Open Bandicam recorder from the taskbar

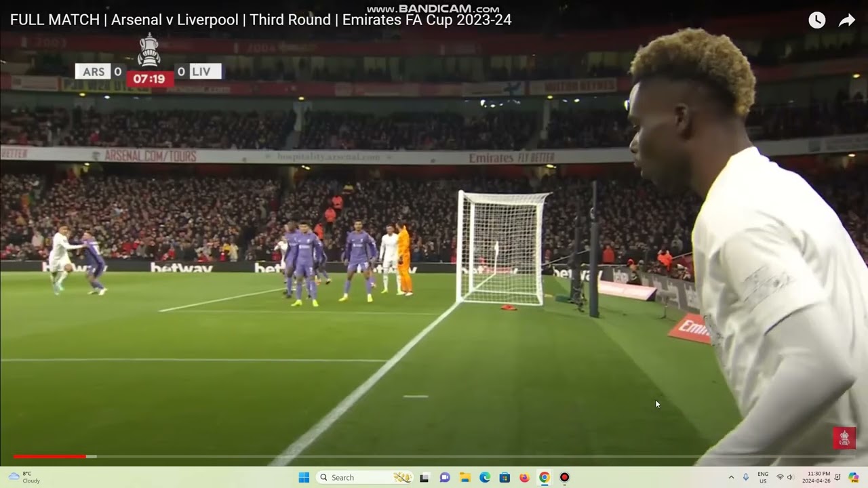coord(564,477)
